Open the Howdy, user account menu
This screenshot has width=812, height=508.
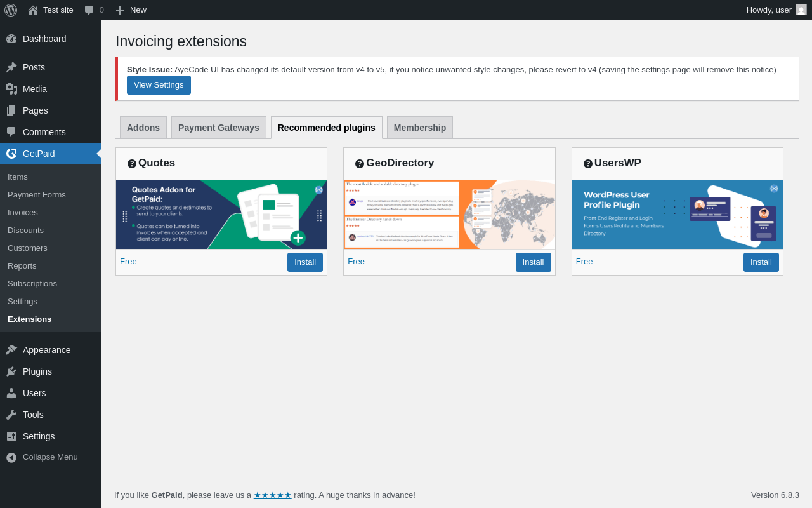776,10
